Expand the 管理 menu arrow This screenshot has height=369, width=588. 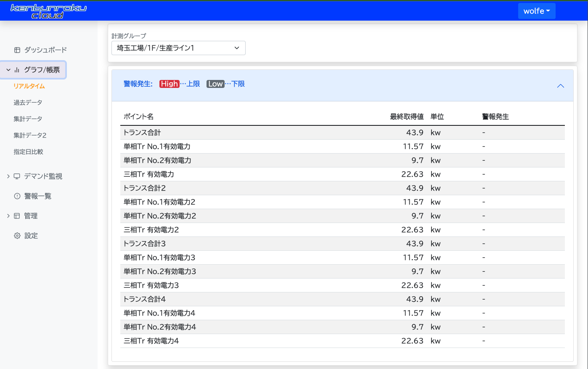pos(8,216)
